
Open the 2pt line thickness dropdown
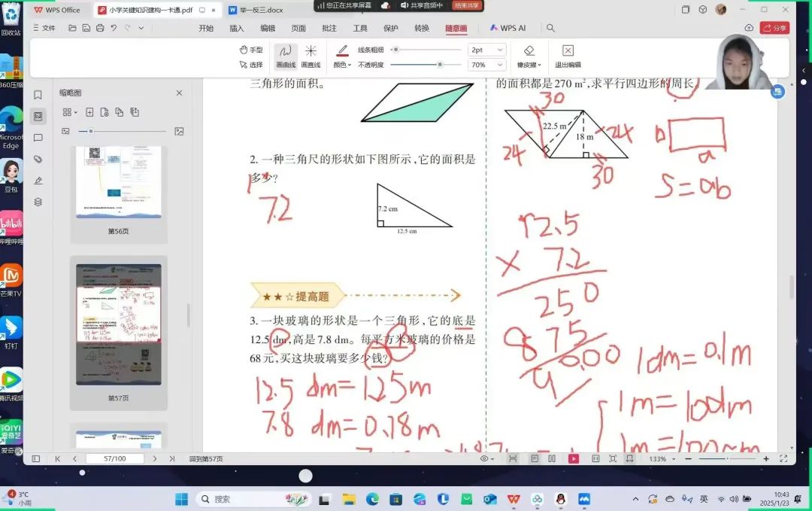[x=486, y=50]
